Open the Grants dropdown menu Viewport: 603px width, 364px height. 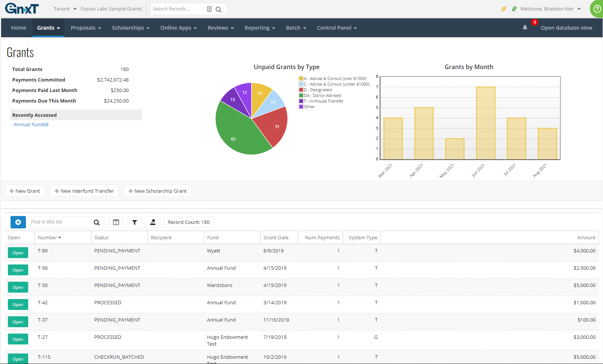pyautogui.click(x=48, y=27)
